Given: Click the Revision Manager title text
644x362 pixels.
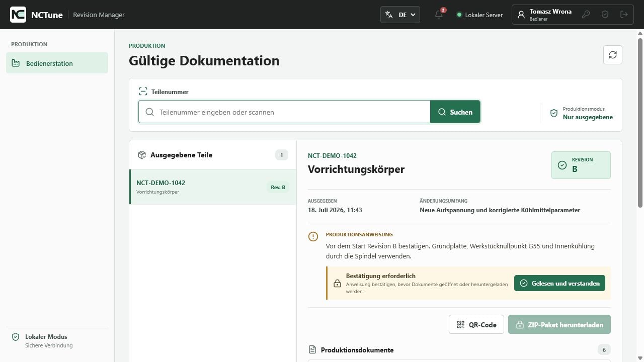Looking at the screenshot, I should click(99, 15).
